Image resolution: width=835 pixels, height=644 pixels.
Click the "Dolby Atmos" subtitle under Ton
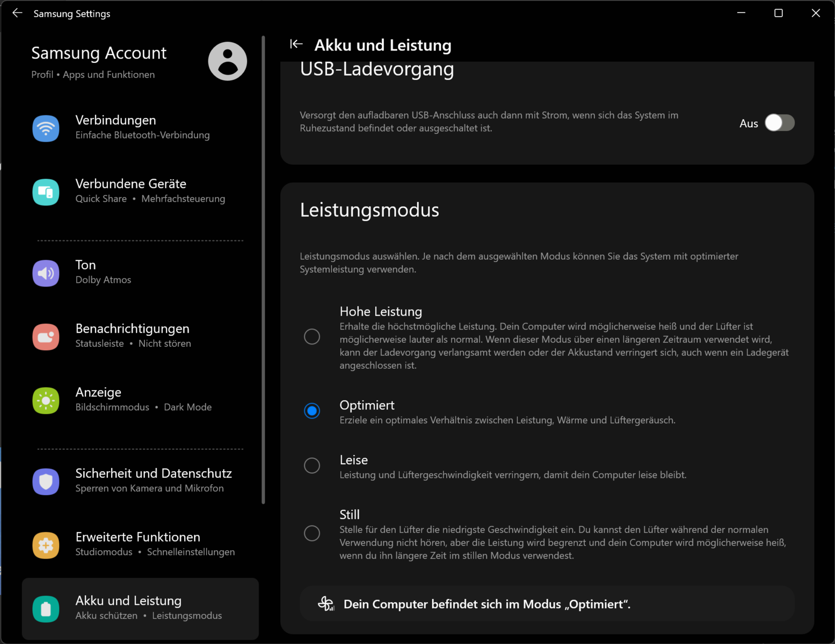(103, 280)
